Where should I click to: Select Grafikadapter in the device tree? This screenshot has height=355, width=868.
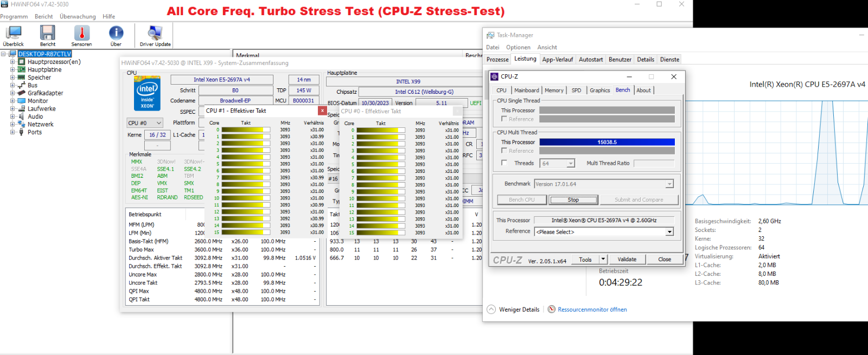[45, 93]
